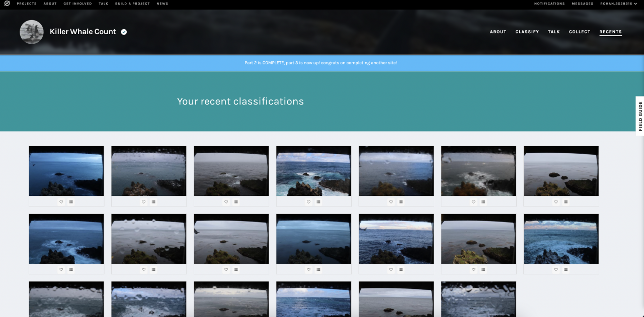
Task: Add fifth second-row image to a collection
Action: click(x=401, y=269)
